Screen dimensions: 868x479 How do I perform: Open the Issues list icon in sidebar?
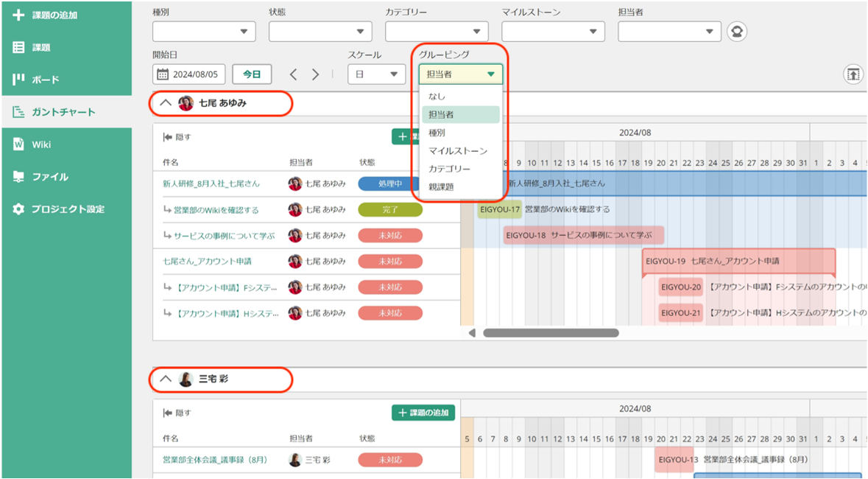pyautogui.click(x=18, y=47)
